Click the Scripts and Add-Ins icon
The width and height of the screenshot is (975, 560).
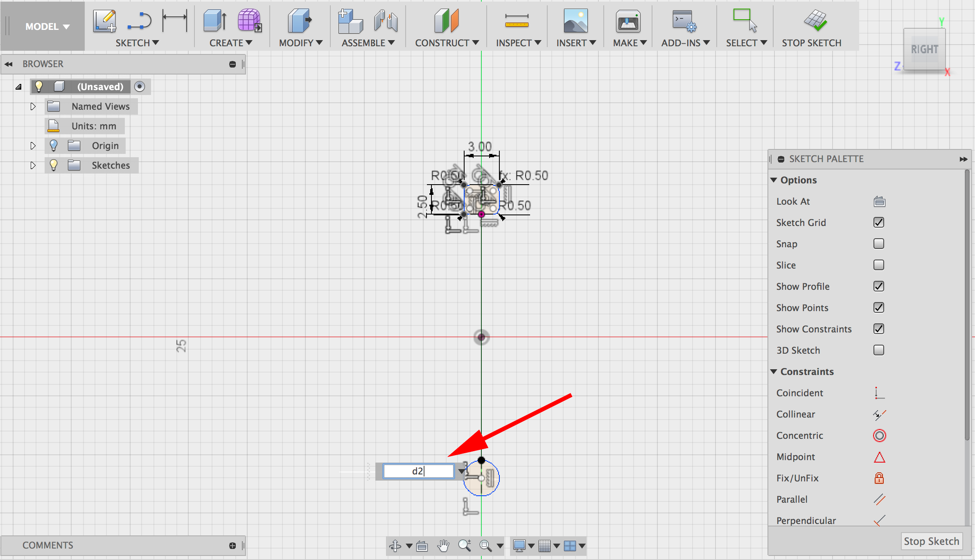point(684,21)
